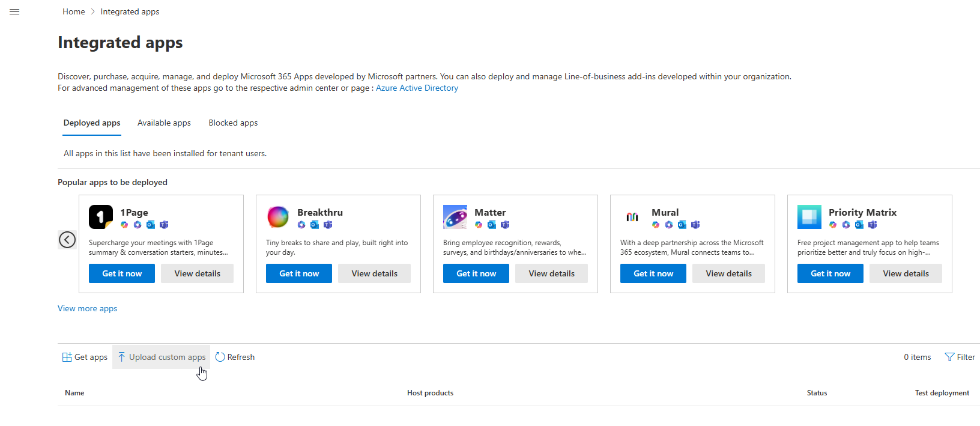Click Get it now for Priority Matrix
980x426 pixels.
tap(830, 273)
